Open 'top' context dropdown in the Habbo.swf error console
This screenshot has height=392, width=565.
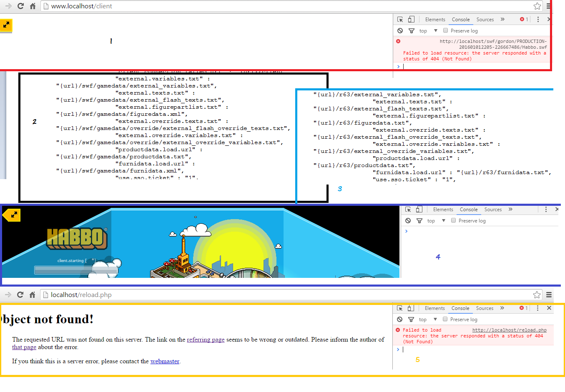(428, 31)
